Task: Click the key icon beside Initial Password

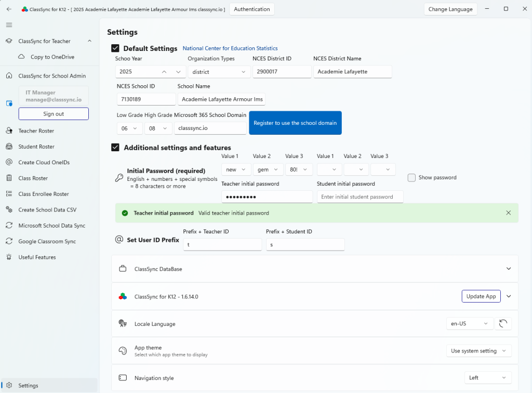Action: (119, 177)
